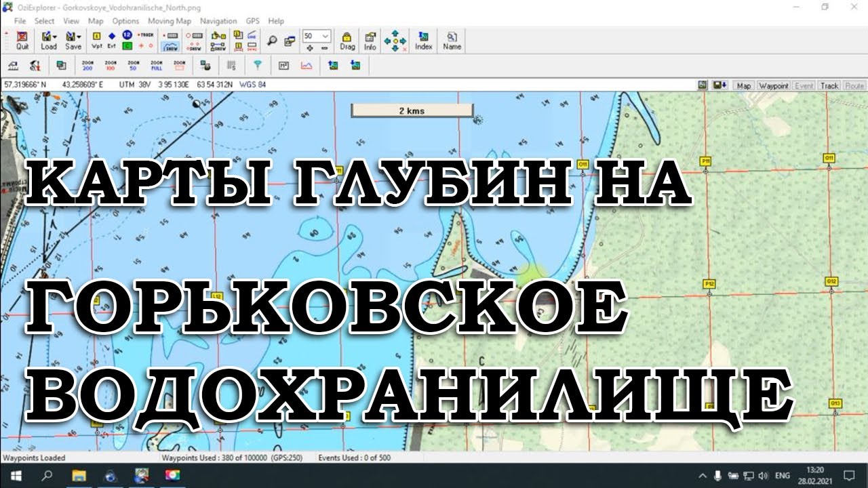Click the blue circle 12 icon
The height and width of the screenshot is (488, 868).
coord(127,35)
